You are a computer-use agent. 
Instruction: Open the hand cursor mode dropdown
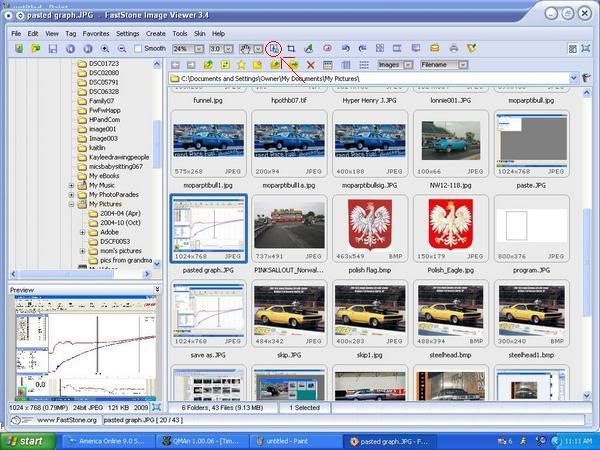[x=258, y=49]
